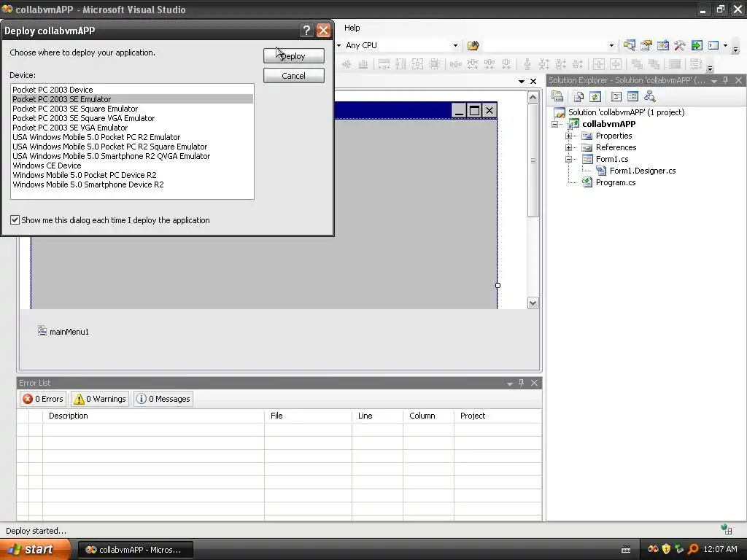Click the Properties icon in Solution Explorer toolbar
Viewport: 747px width, 560px height.
coord(557,97)
